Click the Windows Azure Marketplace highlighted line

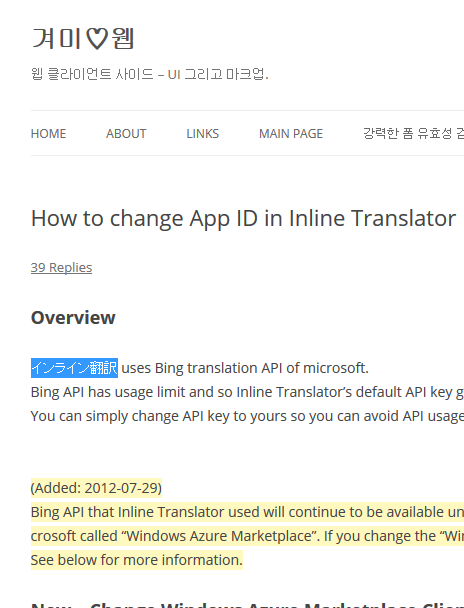click(247, 536)
